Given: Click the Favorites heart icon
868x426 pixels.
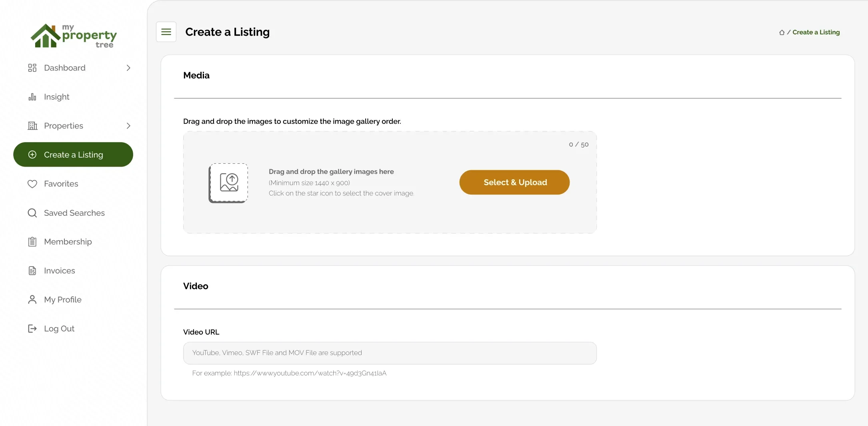Looking at the screenshot, I should click(x=32, y=184).
